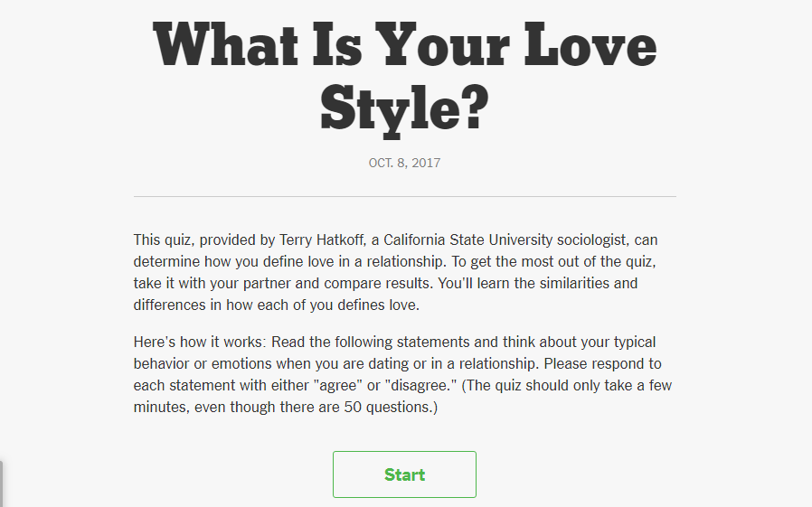Click the text "50 questions"
This screenshot has height=507, width=812.
pos(387,408)
